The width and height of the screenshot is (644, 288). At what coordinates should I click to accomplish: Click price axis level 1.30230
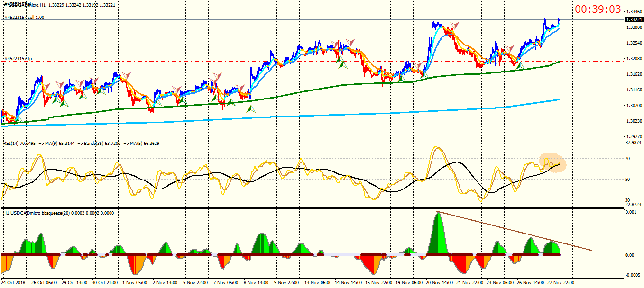pos(634,121)
